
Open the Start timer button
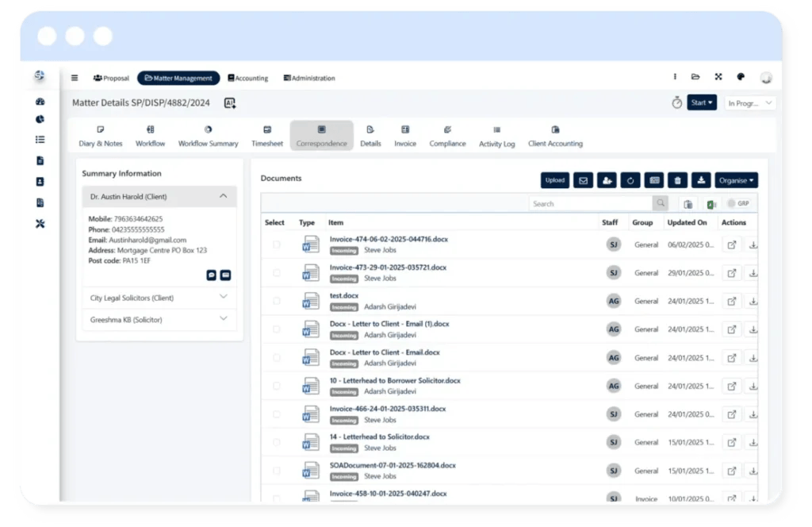[x=702, y=103]
